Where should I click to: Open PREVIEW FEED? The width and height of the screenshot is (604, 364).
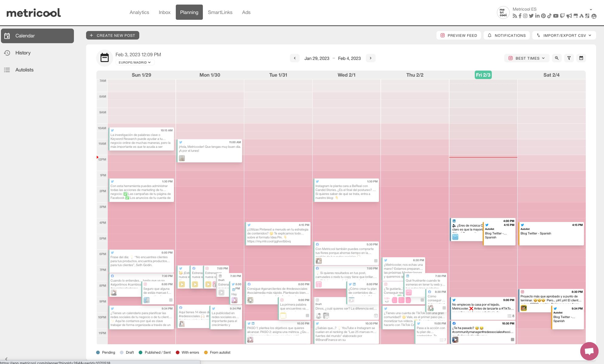(458, 35)
